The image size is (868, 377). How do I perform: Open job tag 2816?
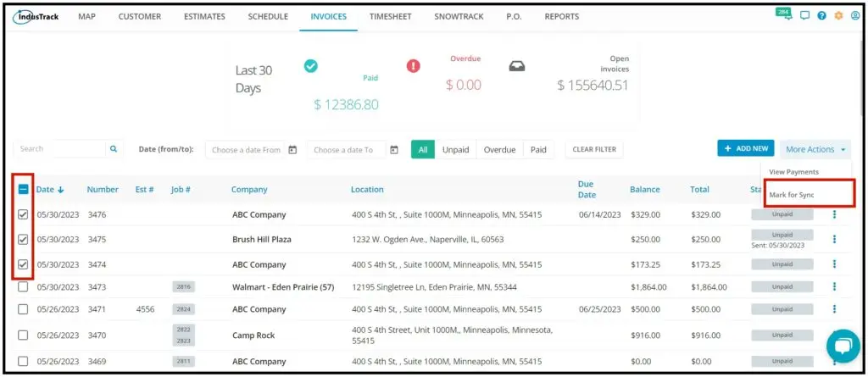point(183,286)
